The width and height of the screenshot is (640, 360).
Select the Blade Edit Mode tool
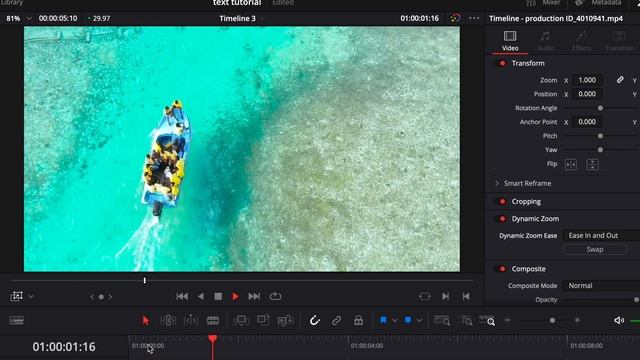(213, 320)
